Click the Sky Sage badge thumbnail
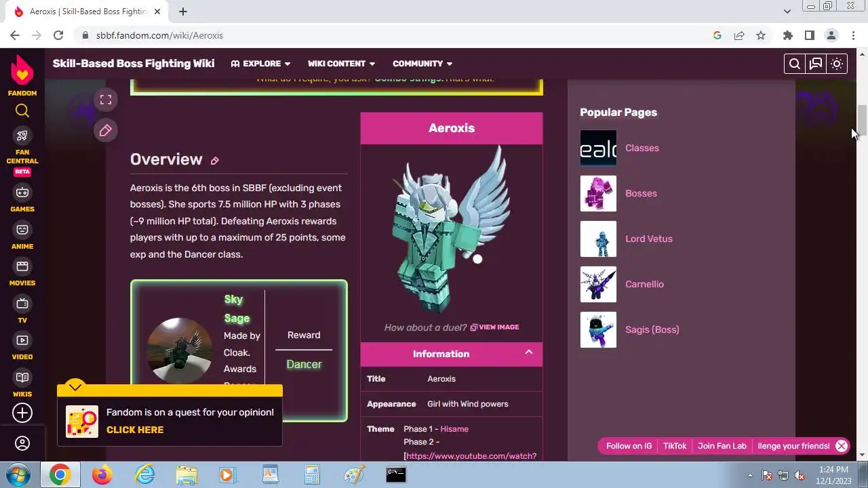The width and height of the screenshot is (868, 488). tap(180, 350)
